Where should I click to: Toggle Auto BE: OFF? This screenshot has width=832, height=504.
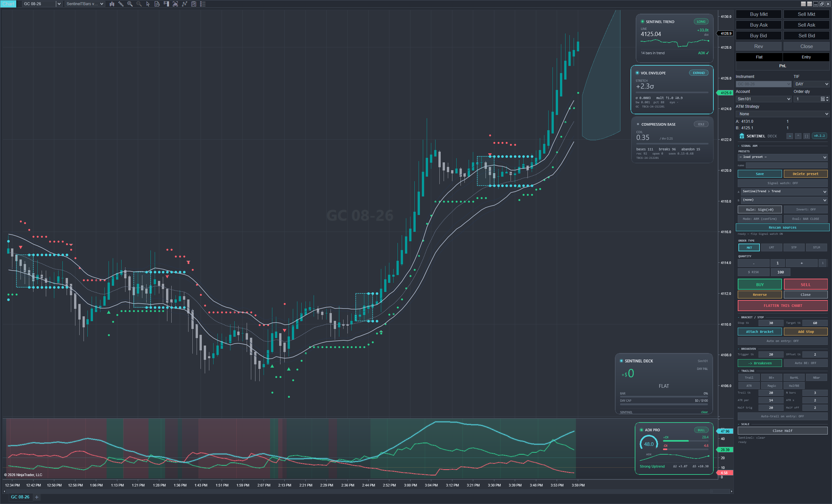(806, 363)
